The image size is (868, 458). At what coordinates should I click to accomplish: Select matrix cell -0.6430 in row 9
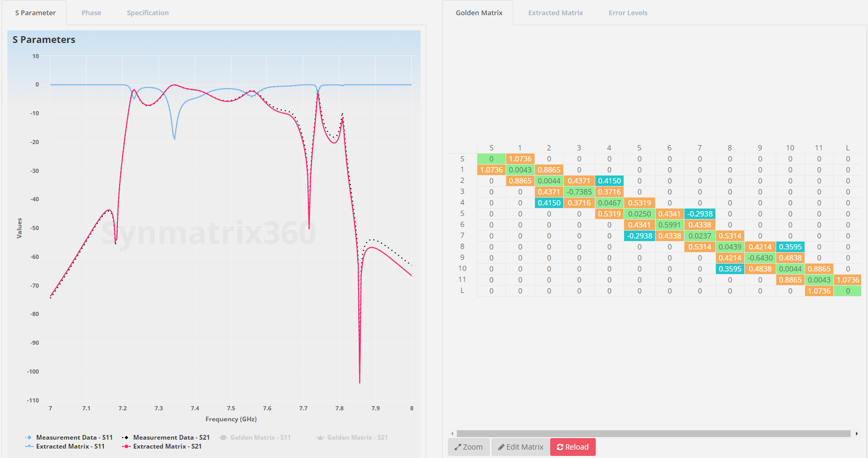tap(760, 258)
